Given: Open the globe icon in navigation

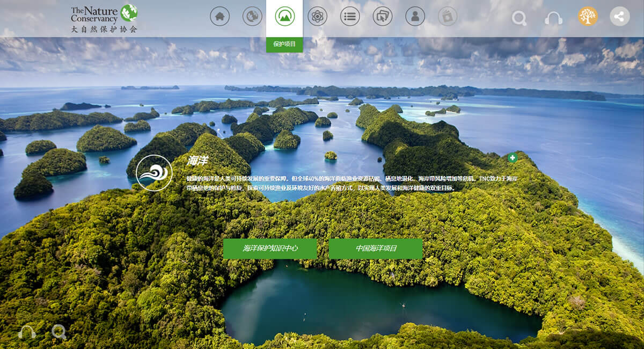Looking at the screenshot, I should click(x=252, y=16).
